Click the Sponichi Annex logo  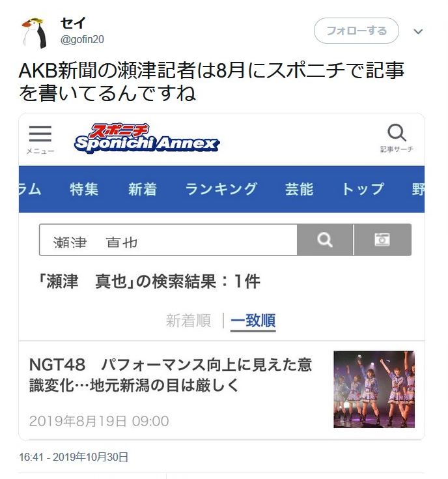pyautogui.click(x=147, y=138)
